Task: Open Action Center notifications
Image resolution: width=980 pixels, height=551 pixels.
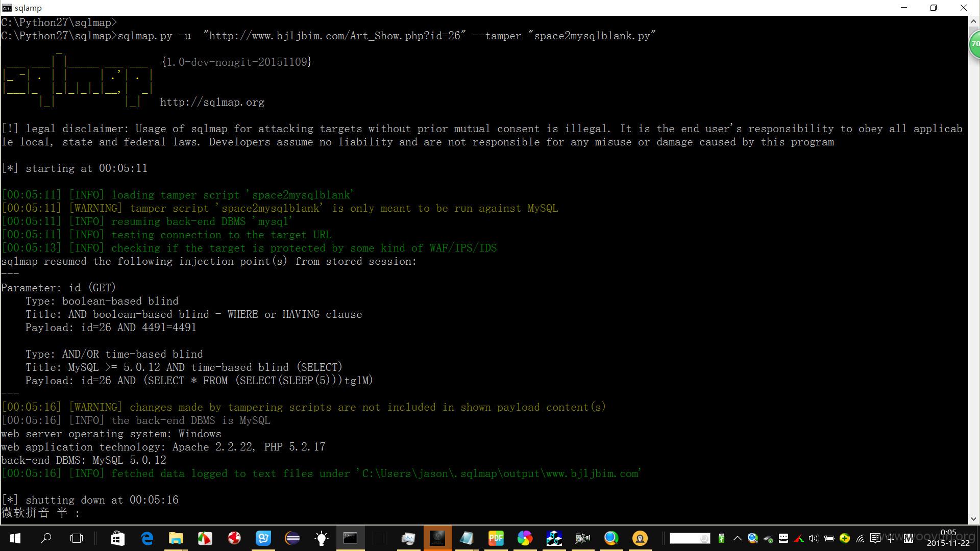Action: click(876, 538)
